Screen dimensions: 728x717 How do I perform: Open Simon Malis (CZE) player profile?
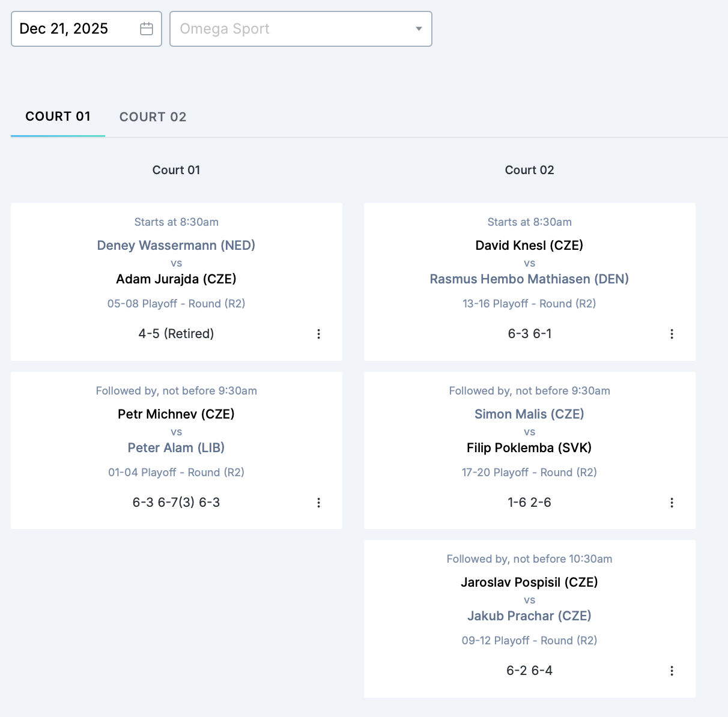pyautogui.click(x=529, y=414)
